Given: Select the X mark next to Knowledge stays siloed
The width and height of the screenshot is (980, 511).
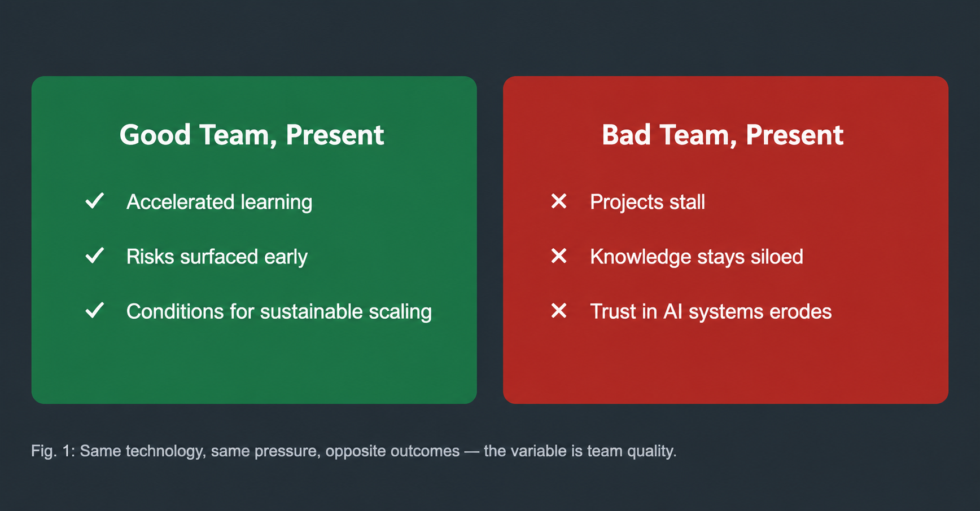Looking at the screenshot, I should [x=559, y=256].
